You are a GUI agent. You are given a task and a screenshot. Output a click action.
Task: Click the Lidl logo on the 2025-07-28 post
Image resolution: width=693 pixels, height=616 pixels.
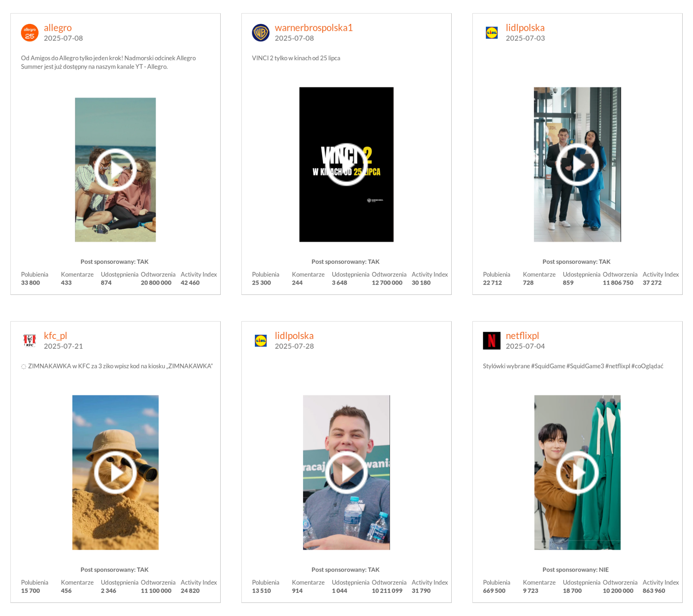click(x=261, y=341)
